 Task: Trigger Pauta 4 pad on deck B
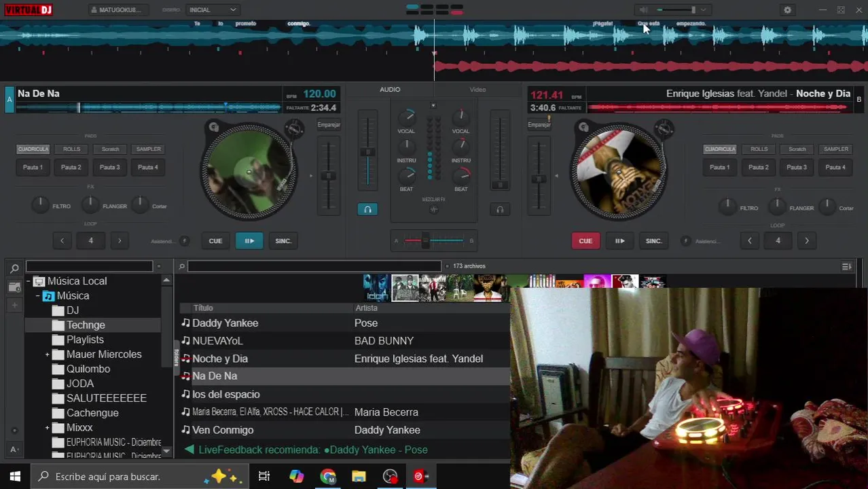coord(835,167)
